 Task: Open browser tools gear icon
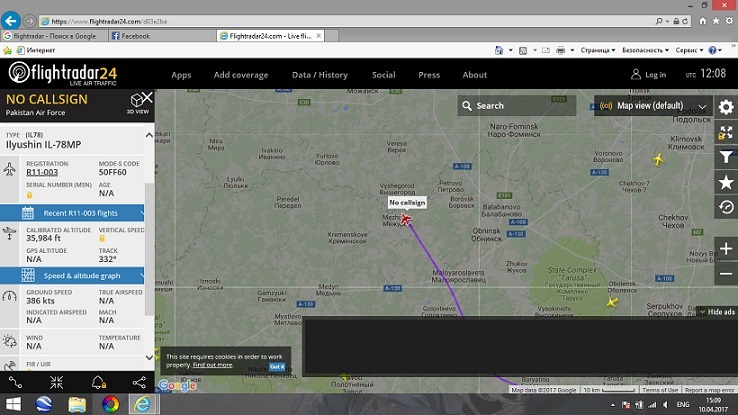729,21
